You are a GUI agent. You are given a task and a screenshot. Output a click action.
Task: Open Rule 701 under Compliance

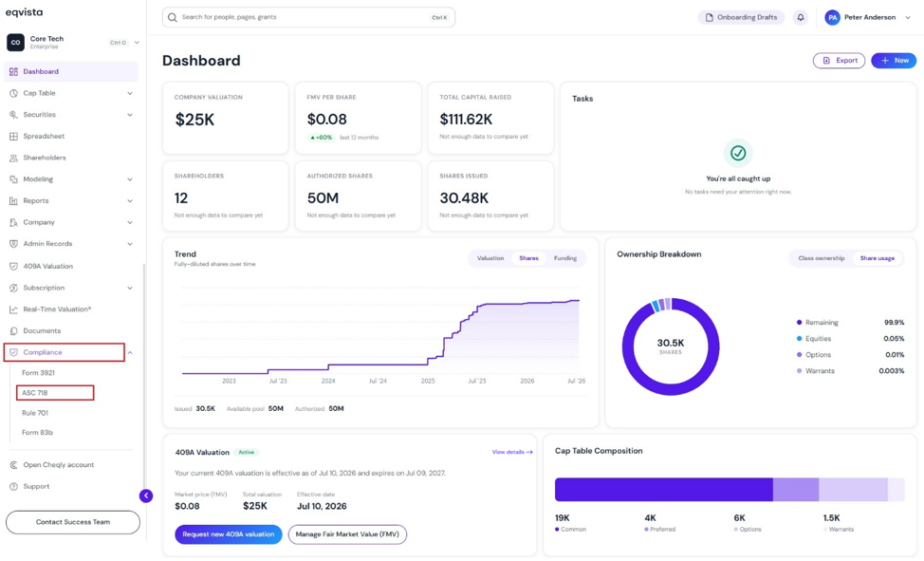(x=35, y=413)
